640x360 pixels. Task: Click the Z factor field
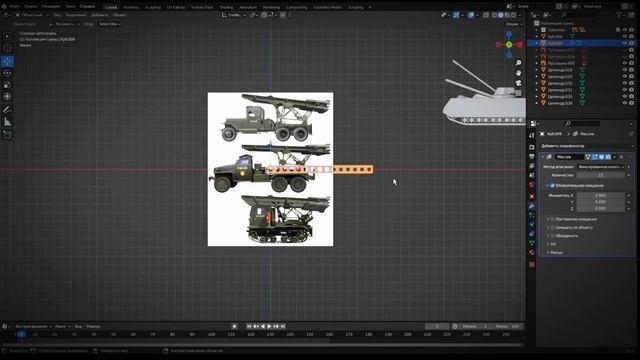pos(601,209)
